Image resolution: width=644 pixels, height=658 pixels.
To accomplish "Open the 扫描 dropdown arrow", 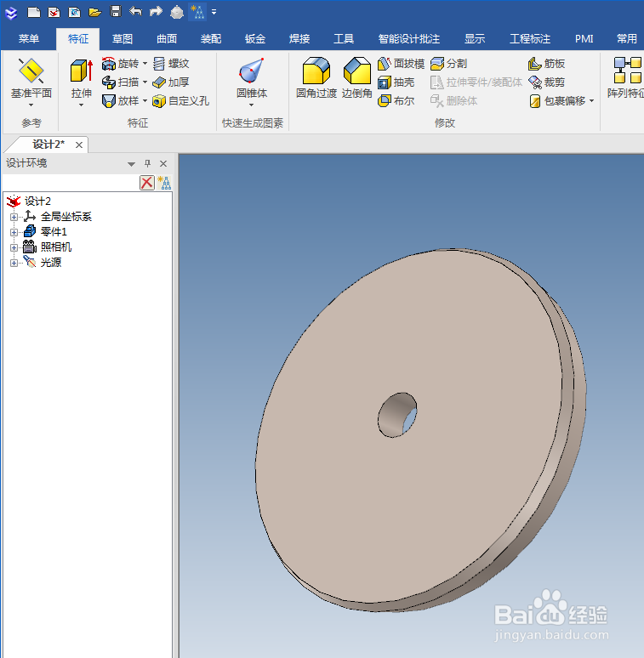I will [145, 82].
